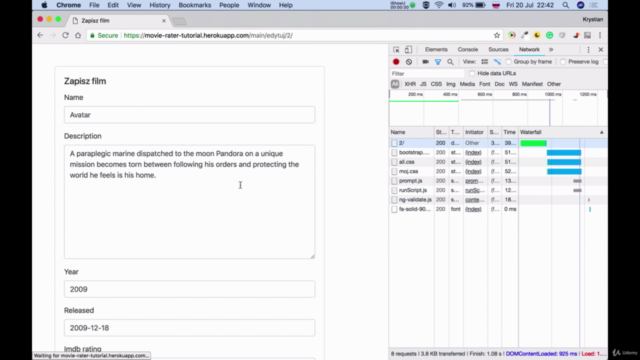Click the Name column header in network table
The width and height of the screenshot is (640, 360).
[411, 132]
